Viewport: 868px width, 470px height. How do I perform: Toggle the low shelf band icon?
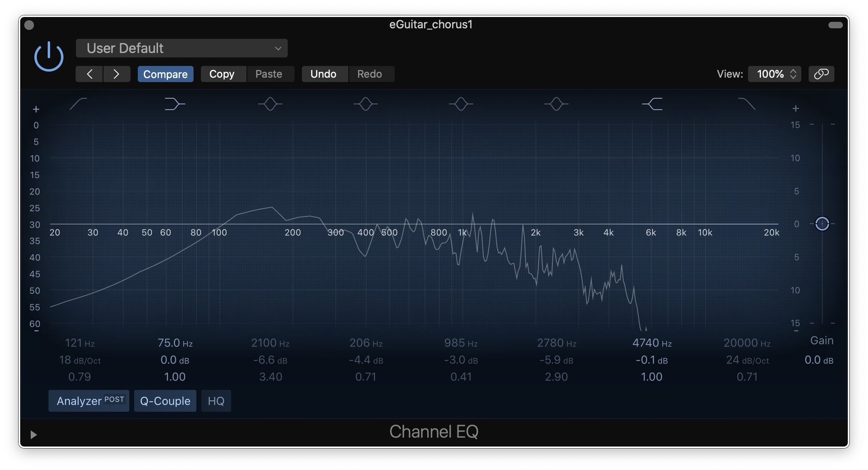[x=175, y=104]
